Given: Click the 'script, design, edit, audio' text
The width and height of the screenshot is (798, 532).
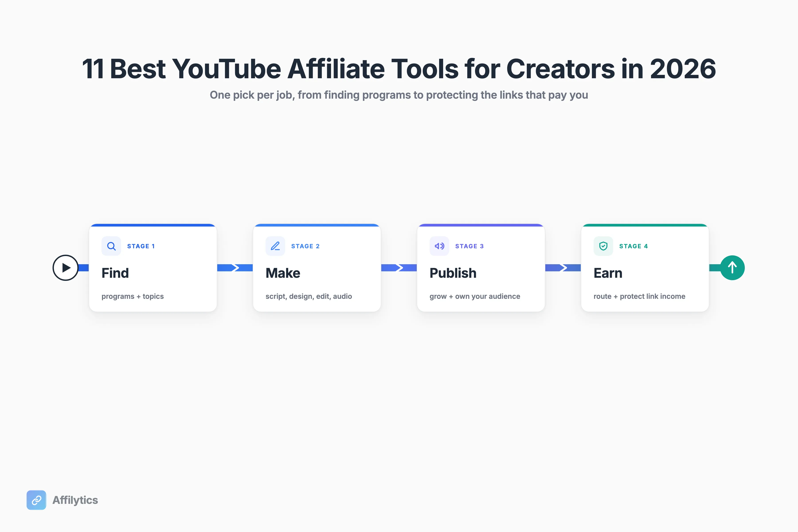Looking at the screenshot, I should point(309,296).
